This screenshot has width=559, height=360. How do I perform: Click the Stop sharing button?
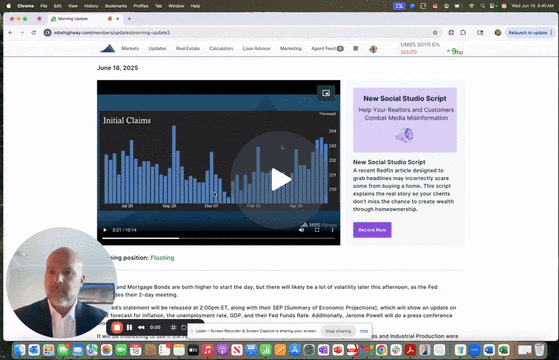[338, 331]
